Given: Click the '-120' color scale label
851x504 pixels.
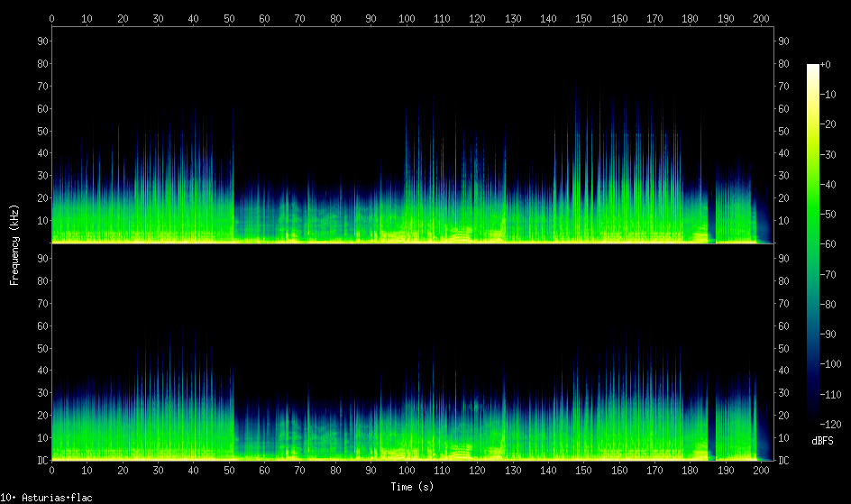Looking at the screenshot, I should [830, 425].
